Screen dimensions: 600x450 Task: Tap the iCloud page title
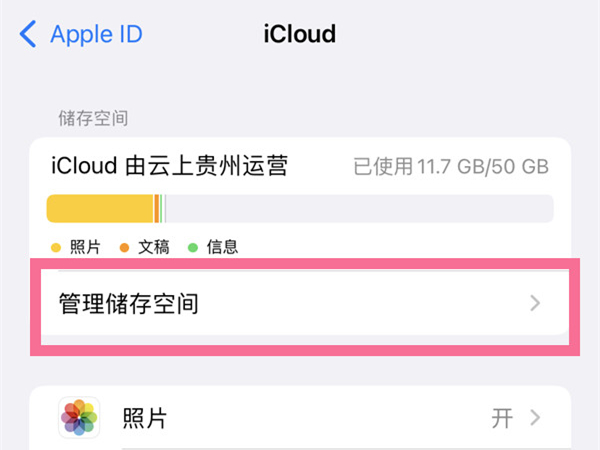[x=299, y=35]
